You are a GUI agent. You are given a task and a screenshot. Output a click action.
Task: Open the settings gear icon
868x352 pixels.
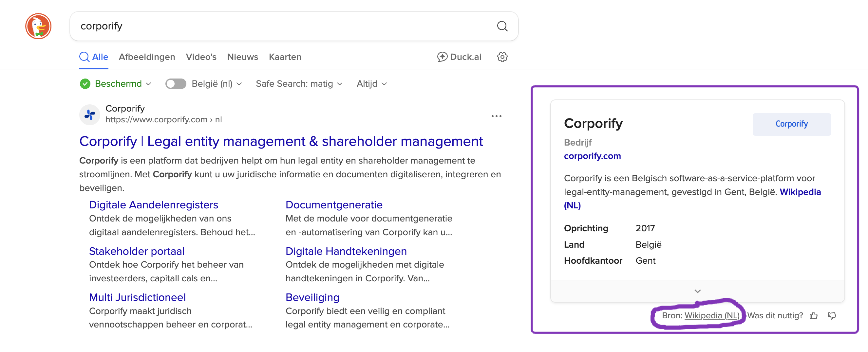click(x=502, y=57)
